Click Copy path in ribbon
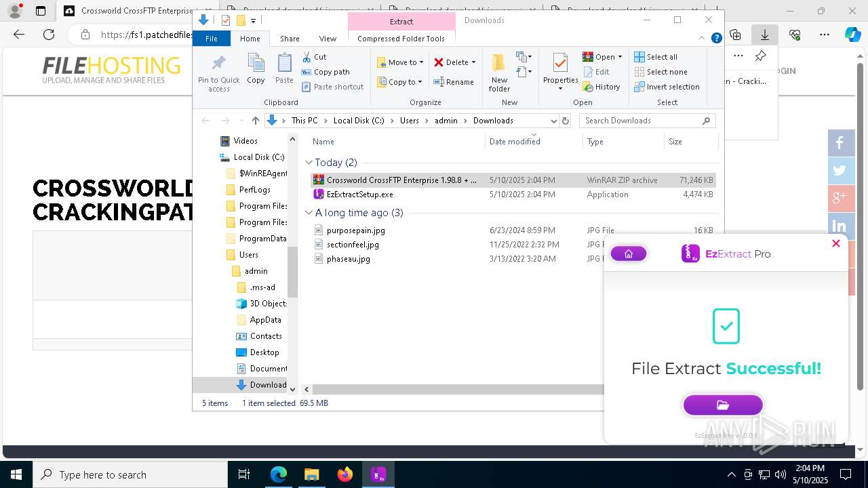 [326, 72]
